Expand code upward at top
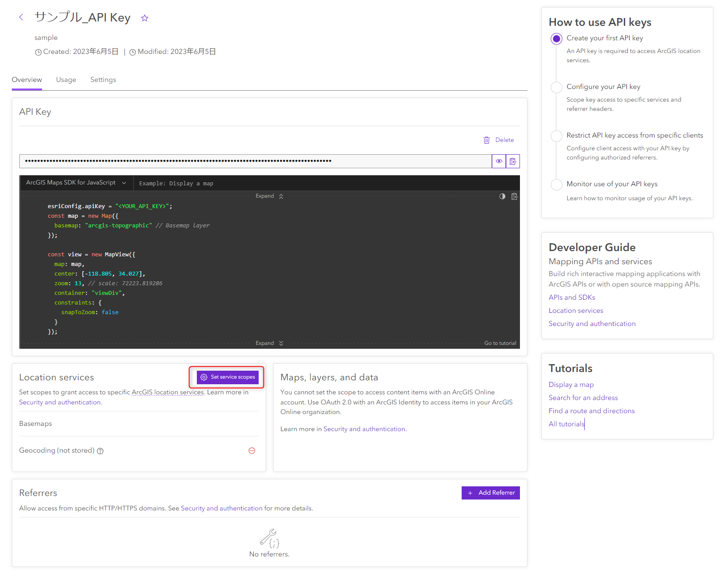The image size is (726, 588). point(270,196)
